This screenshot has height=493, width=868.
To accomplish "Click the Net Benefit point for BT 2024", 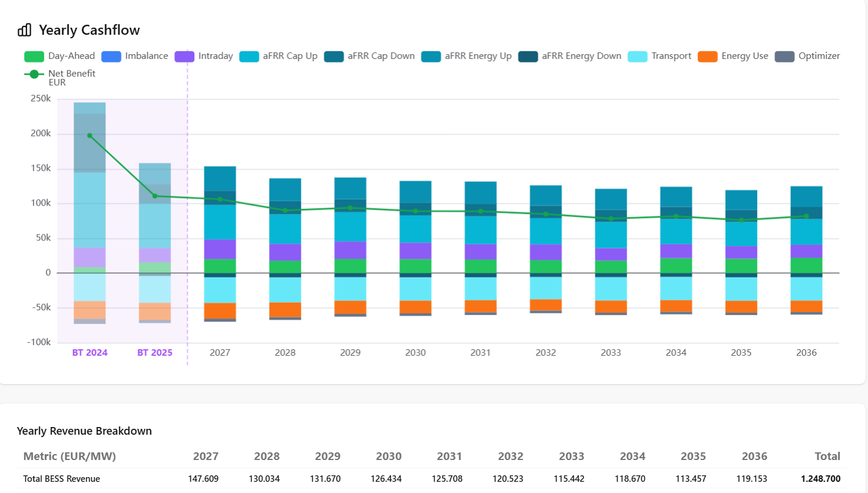I will click(x=90, y=135).
